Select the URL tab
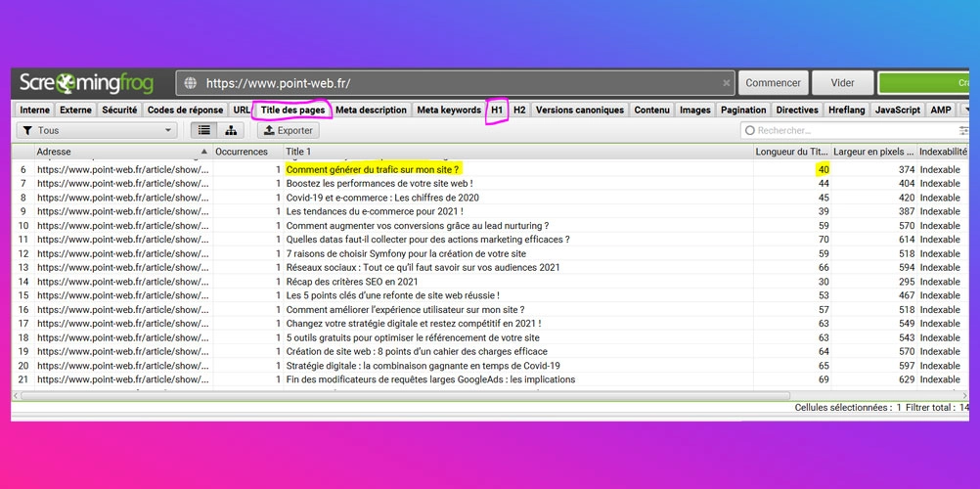The width and height of the screenshot is (980, 489). [x=242, y=111]
